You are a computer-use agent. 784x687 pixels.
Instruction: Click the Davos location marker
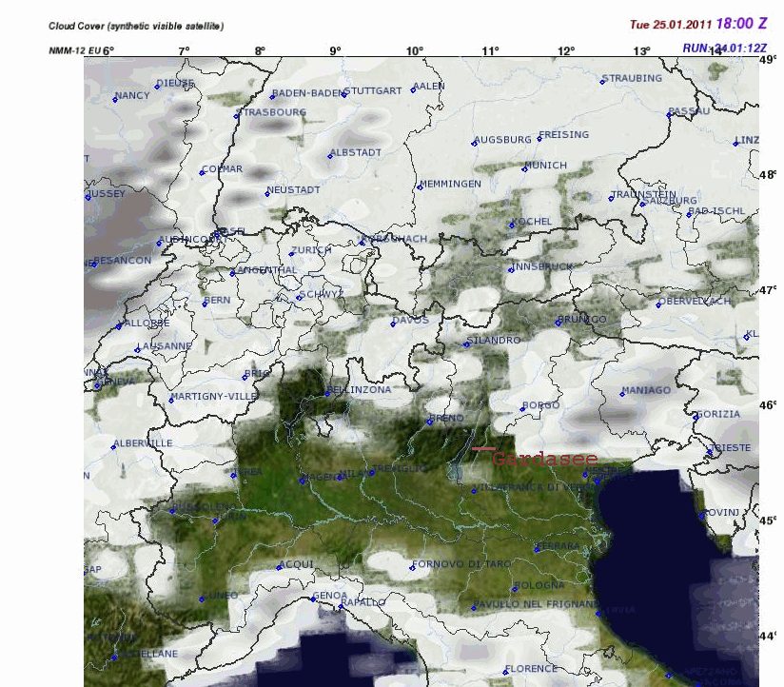point(391,324)
